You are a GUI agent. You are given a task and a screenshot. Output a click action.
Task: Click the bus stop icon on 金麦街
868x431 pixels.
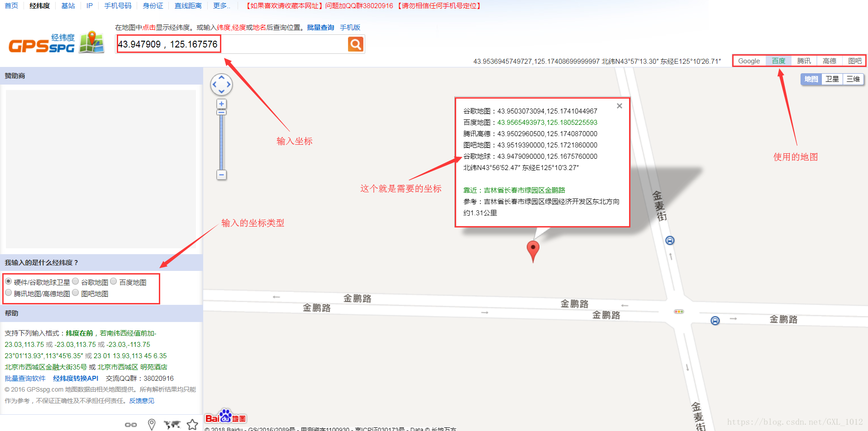point(670,240)
